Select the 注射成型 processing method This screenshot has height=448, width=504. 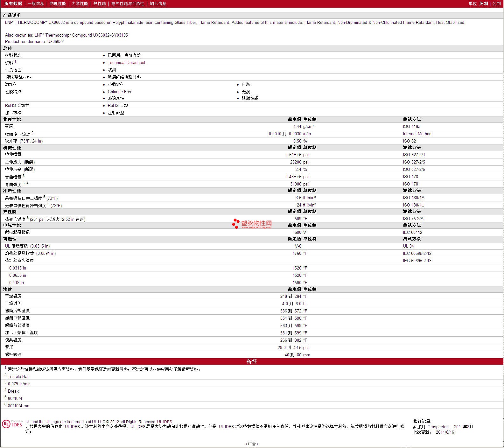[x=116, y=113]
